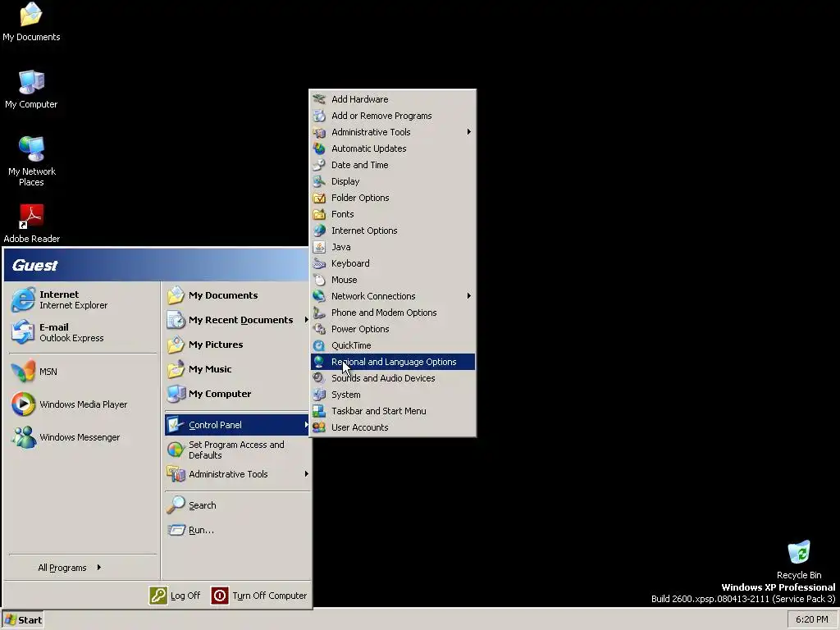The height and width of the screenshot is (630, 840).
Task: Choose Regional and Language Options
Action: (x=393, y=362)
